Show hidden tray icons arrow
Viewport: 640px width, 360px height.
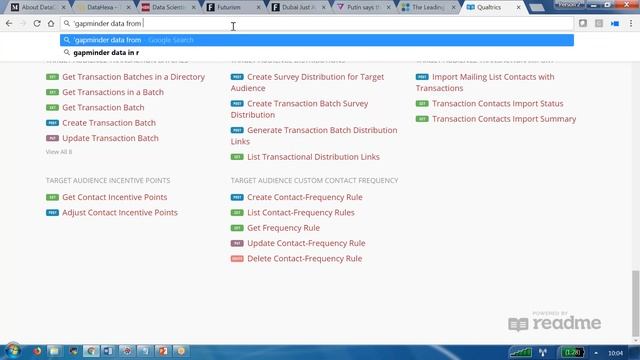596,353
